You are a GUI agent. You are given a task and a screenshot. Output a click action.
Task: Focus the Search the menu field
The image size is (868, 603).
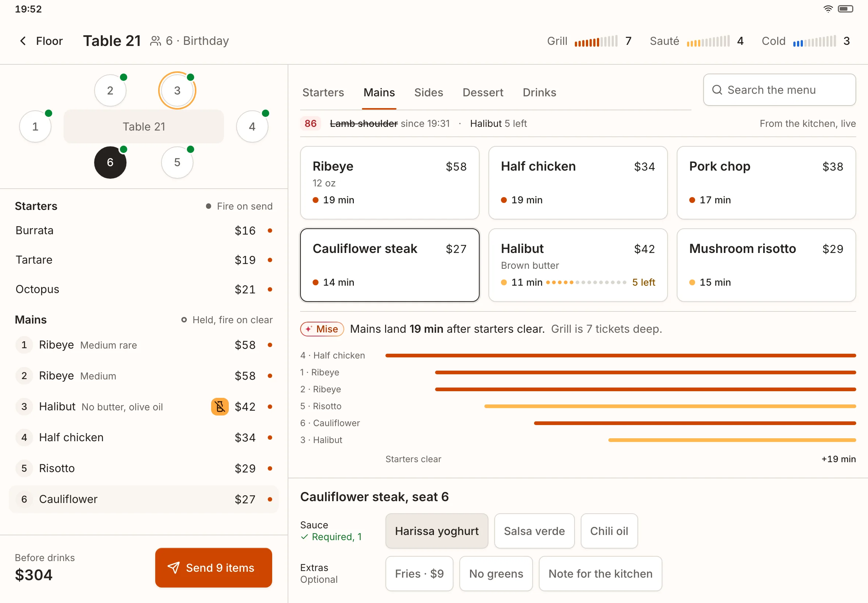779,90
